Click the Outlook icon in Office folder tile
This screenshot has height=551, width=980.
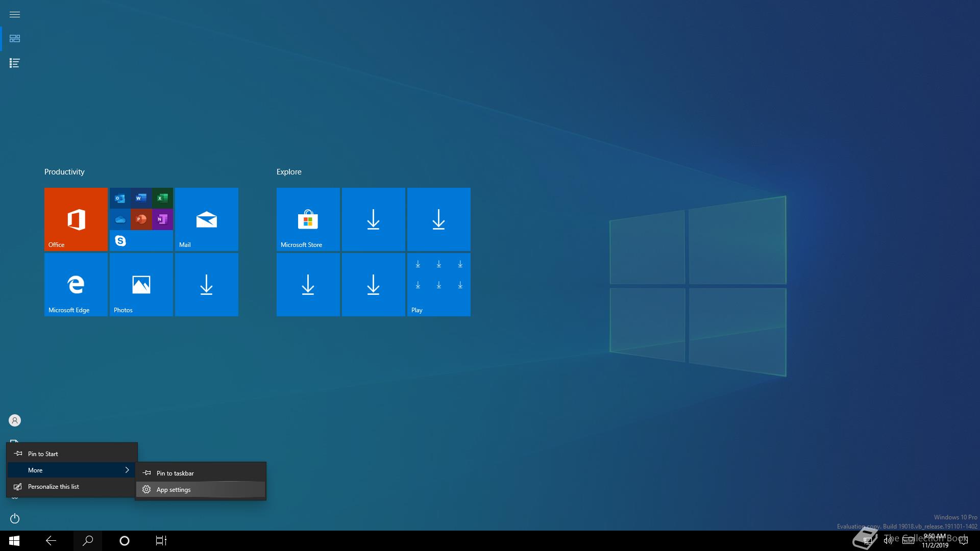click(120, 198)
